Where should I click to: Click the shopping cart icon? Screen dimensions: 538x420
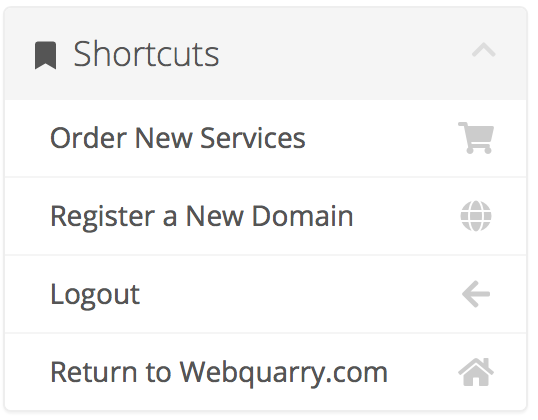476,138
